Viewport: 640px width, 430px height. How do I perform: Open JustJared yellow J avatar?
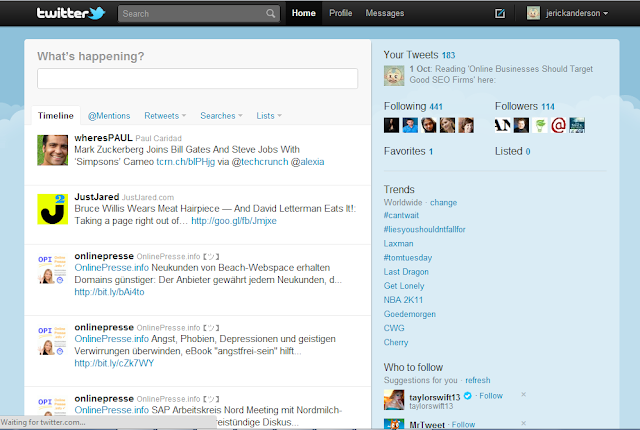point(53,209)
